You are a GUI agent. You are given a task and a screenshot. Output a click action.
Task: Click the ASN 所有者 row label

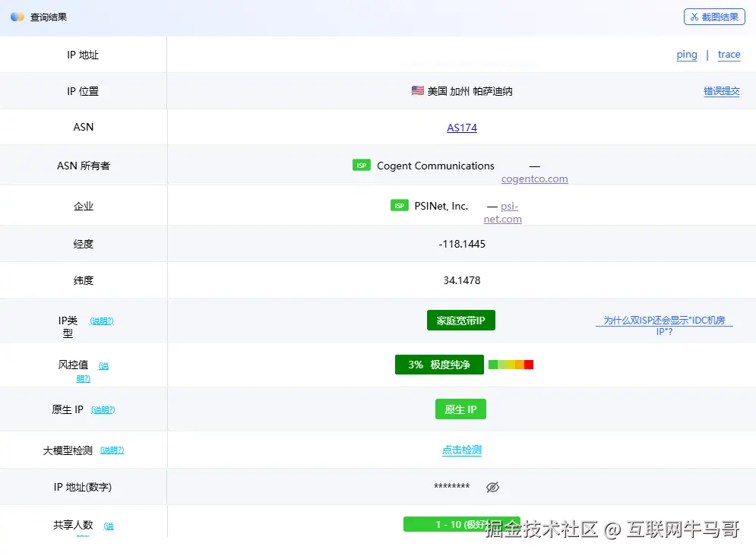84,166
